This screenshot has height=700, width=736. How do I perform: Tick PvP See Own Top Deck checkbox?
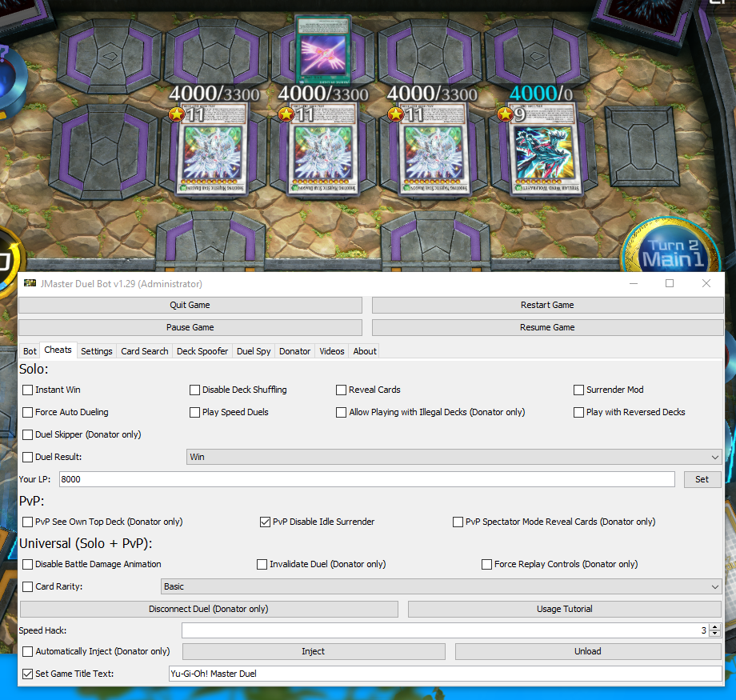[x=28, y=522]
